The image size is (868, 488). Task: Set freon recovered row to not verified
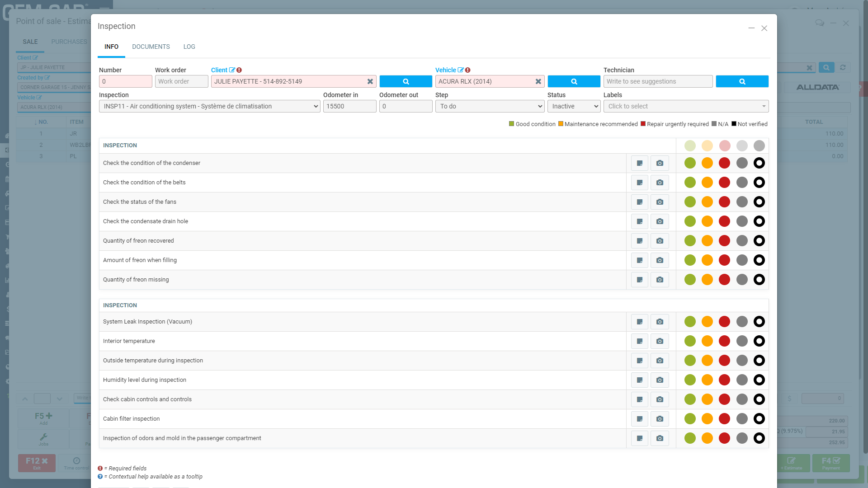759,241
